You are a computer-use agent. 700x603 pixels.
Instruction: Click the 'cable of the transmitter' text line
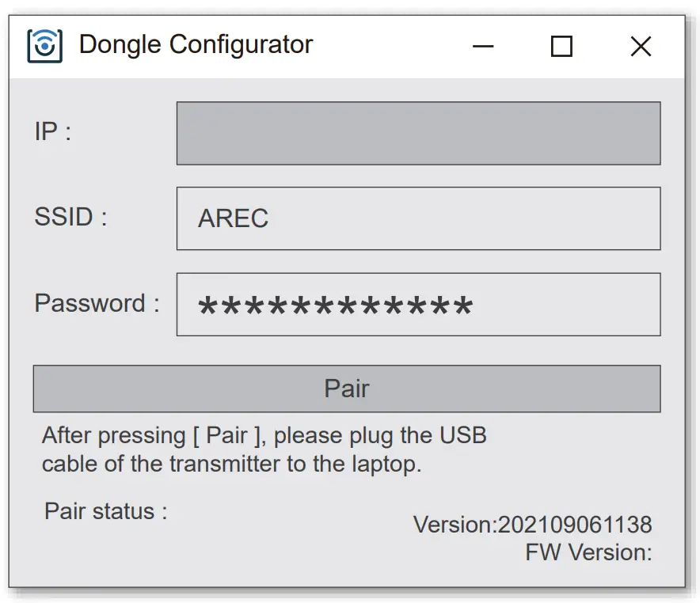coord(231,464)
